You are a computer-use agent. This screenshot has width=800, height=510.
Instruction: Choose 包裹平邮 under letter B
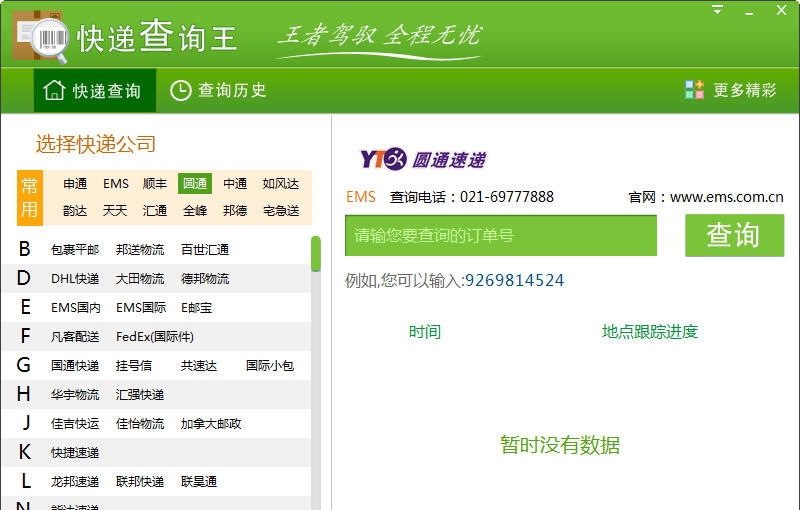point(75,250)
